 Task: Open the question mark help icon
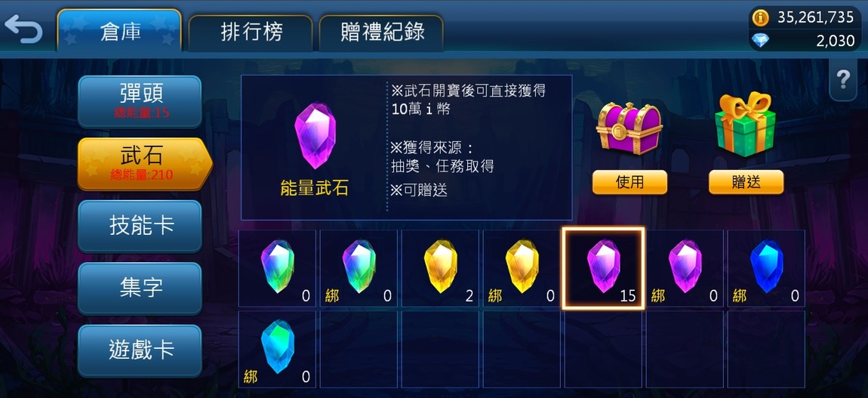coord(843,81)
